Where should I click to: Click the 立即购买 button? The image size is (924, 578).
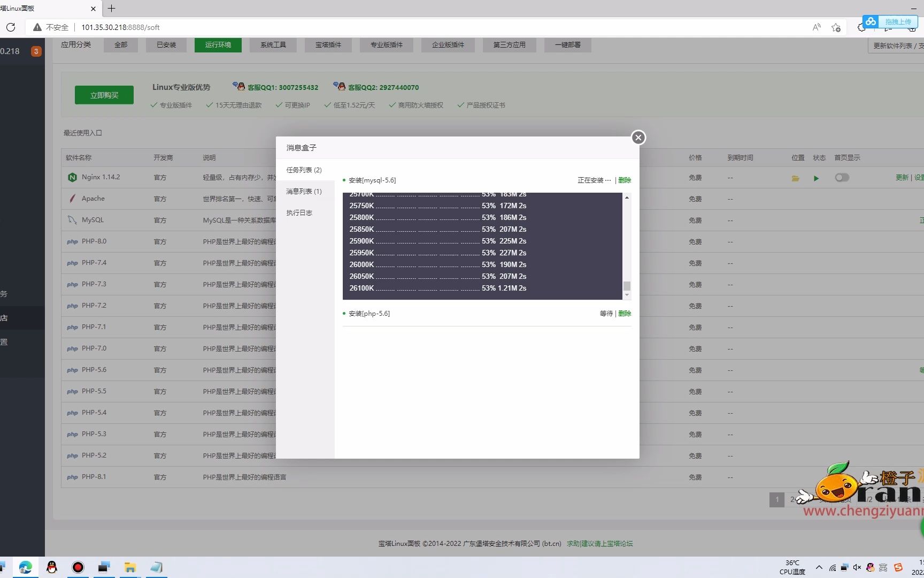click(x=104, y=95)
